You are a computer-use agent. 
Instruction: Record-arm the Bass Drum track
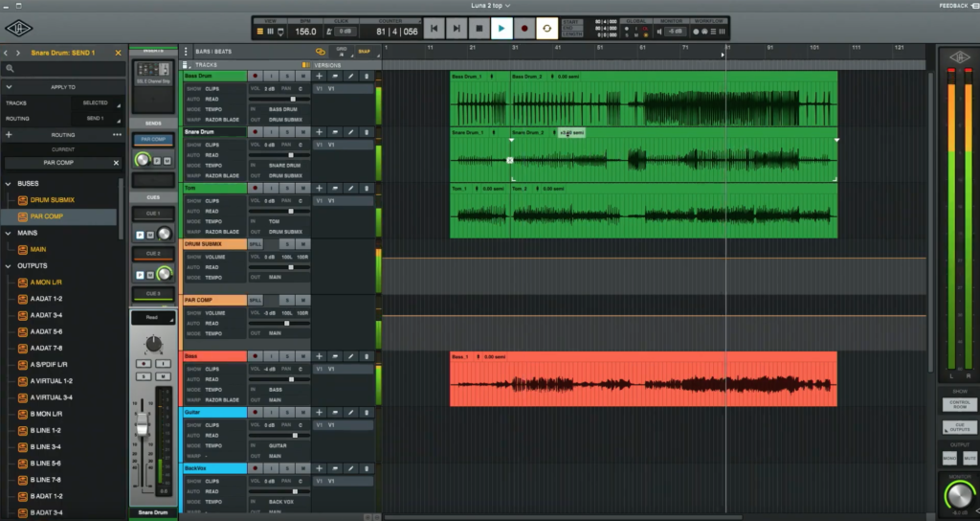coord(255,77)
